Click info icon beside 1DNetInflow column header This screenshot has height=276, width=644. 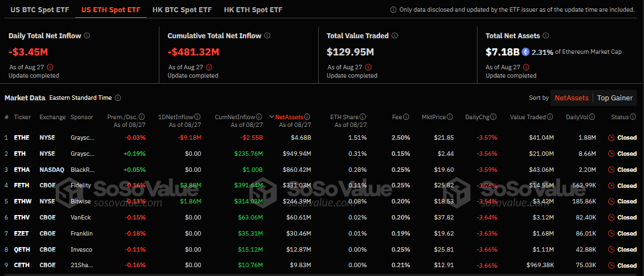point(198,117)
